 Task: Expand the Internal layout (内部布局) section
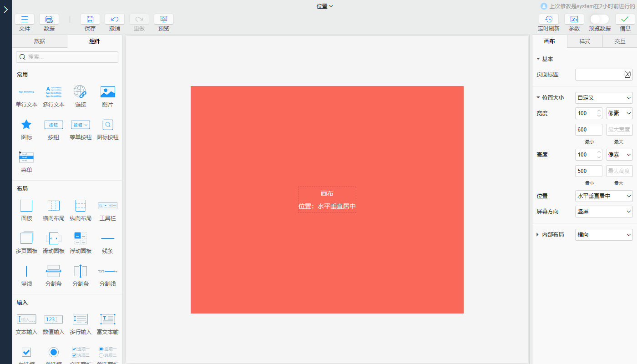point(538,235)
